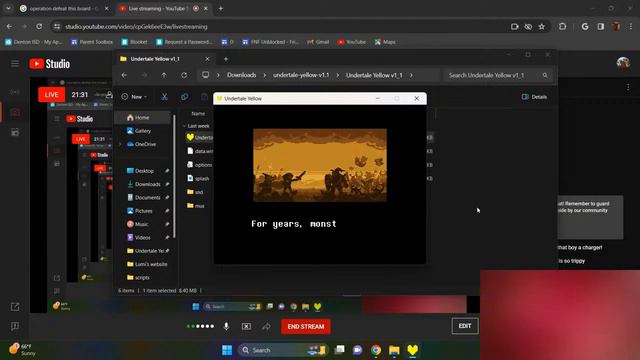Go back in File Explorer
Screen dimensions: 640x360
pyautogui.click(x=124, y=75)
